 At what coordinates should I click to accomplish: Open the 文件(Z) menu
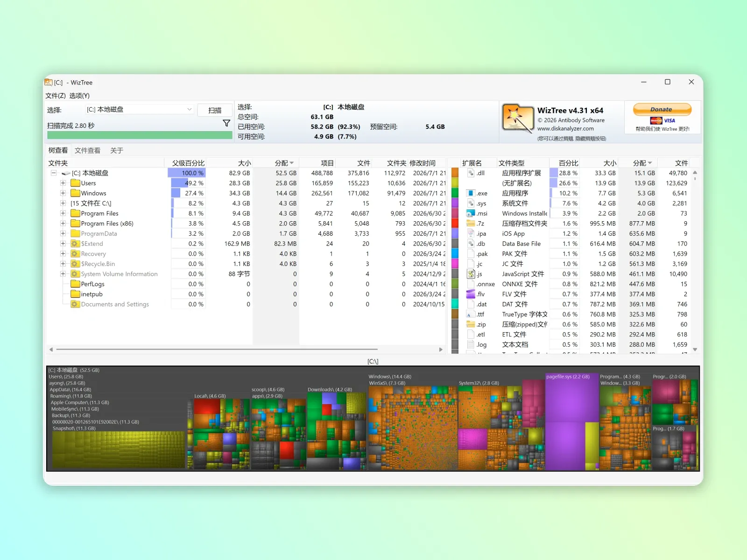[x=56, y=96]
